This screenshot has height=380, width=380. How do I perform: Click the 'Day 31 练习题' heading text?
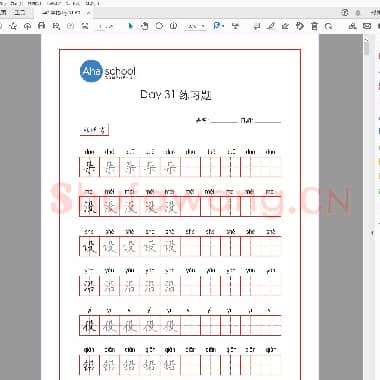click(176, 95)
